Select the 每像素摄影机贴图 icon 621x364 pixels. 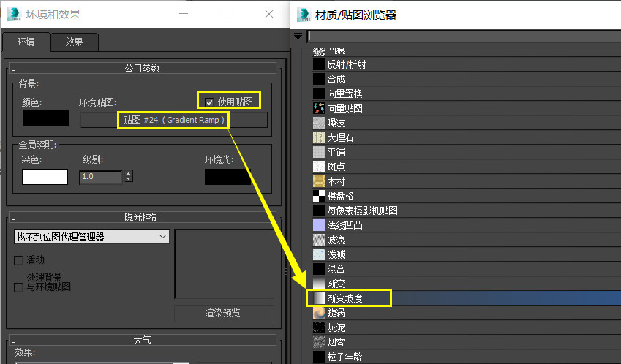tap(319, 211)
